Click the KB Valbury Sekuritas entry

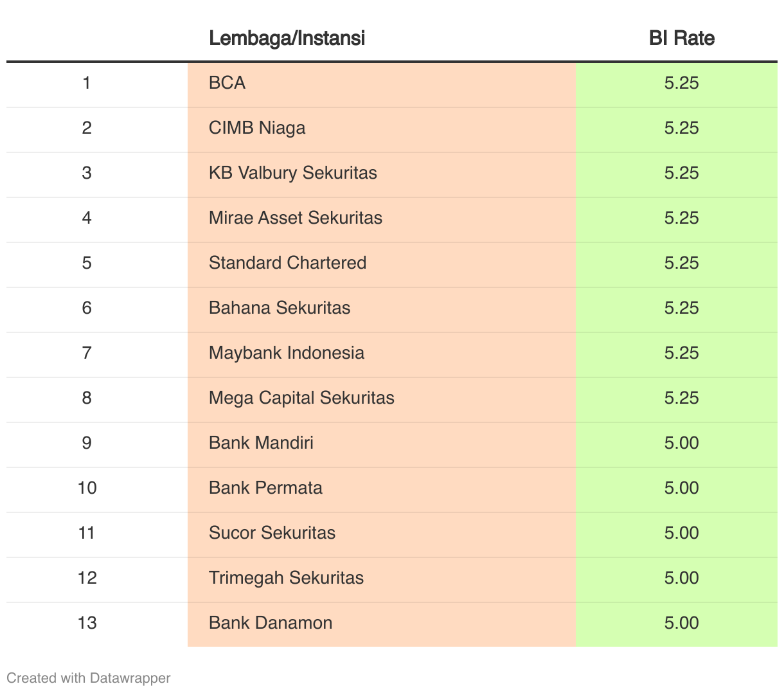293,173
